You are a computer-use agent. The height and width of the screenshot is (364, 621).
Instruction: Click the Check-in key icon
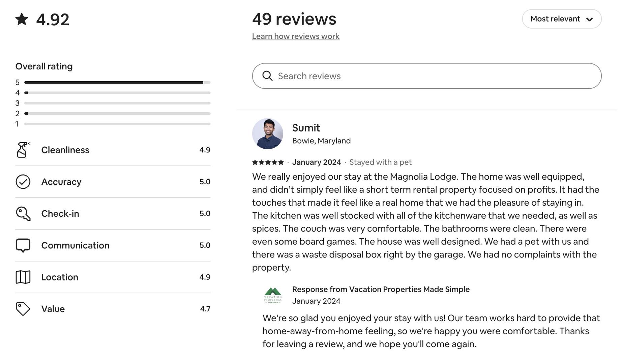[x=23, y=214]
